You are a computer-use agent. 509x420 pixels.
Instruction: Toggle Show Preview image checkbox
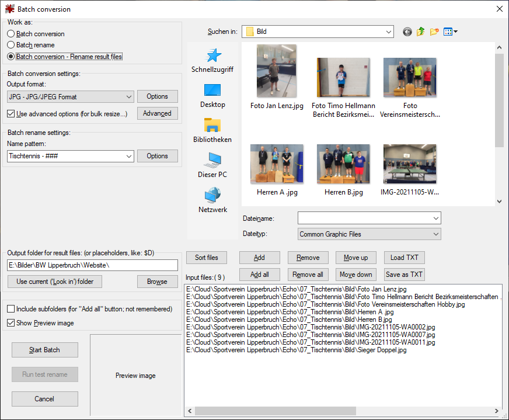coord(11,323)
